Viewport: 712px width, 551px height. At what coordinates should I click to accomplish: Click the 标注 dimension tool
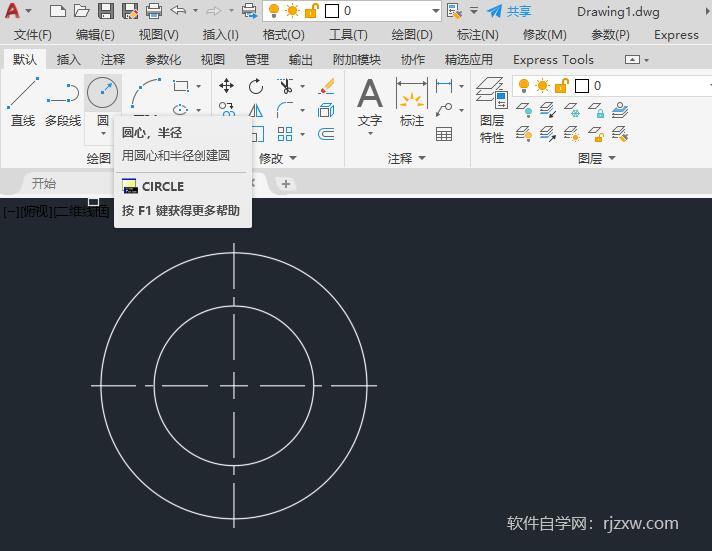[411, 102]
